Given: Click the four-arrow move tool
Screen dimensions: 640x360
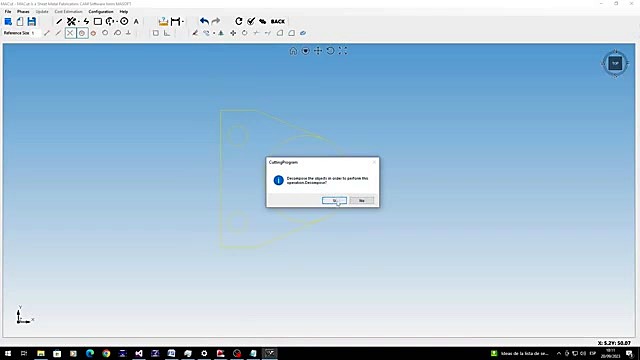Looking at the screenshot, I should [233, 33].
